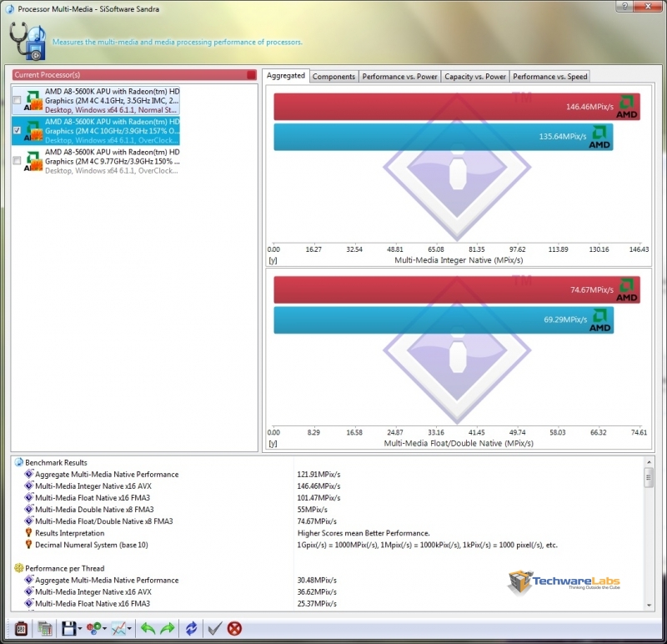The height and width of the screenshot is (644, 667).
Task: Click the Multi-Media Float/Double Native (MPix/s) axis label
Action: [459, 443]
